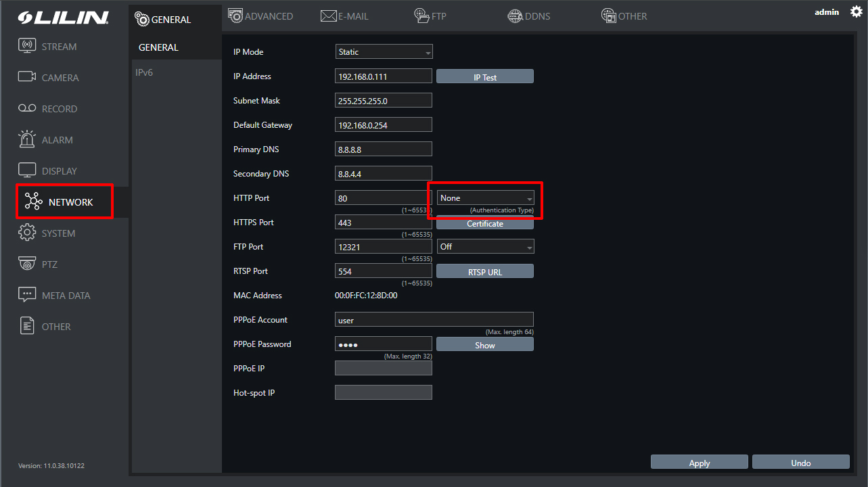
Task: Open the settings gear icon next to admin
Action: click(x=856, y=12)
